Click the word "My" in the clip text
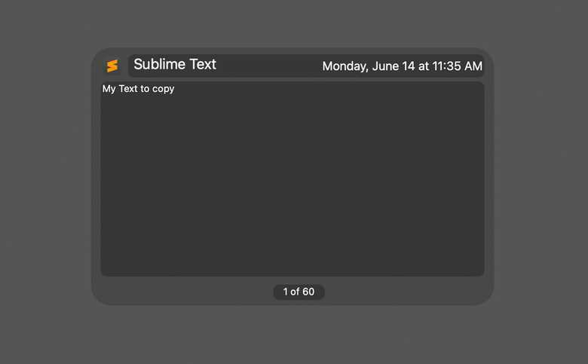Viewport: 588px width, 364px height. coord(109,89)
